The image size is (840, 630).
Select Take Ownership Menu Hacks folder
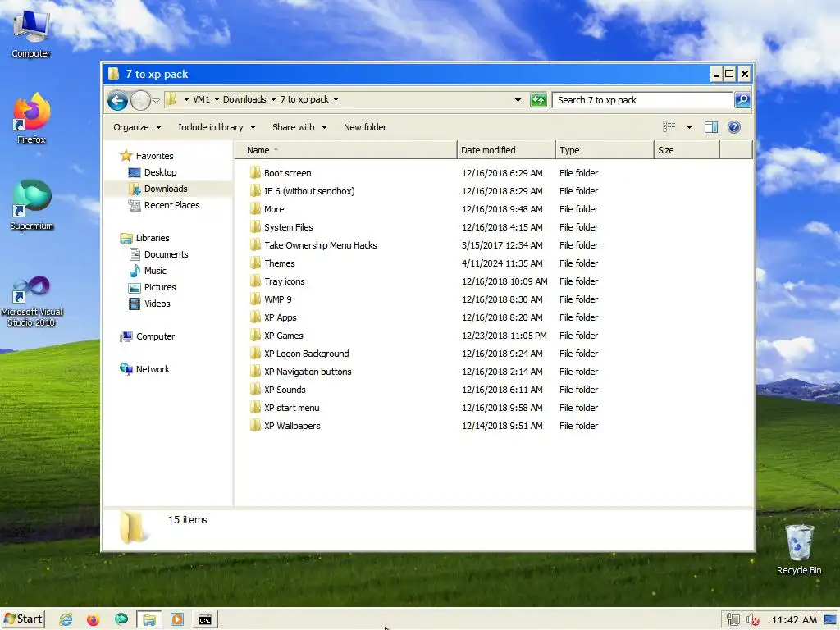click(x=321, y=245)
